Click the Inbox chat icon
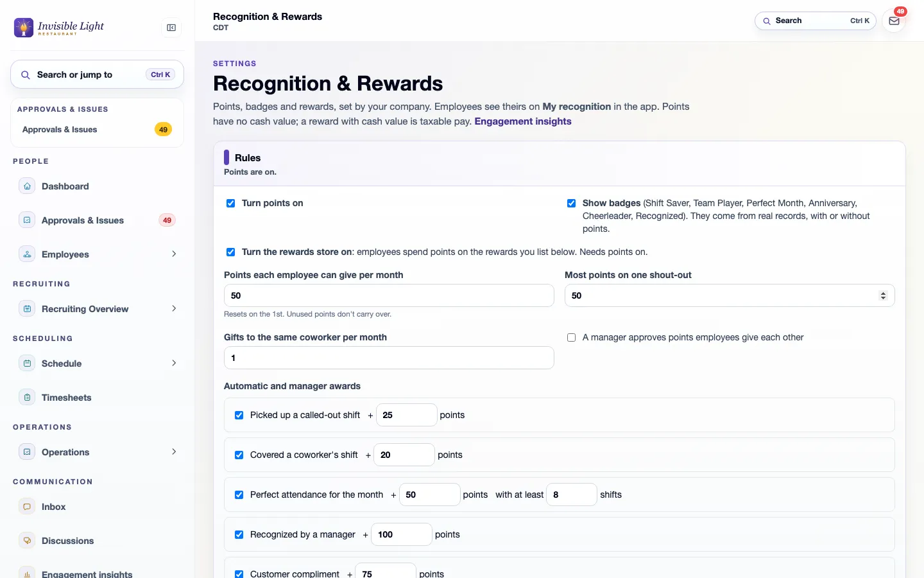 (27, 507)
